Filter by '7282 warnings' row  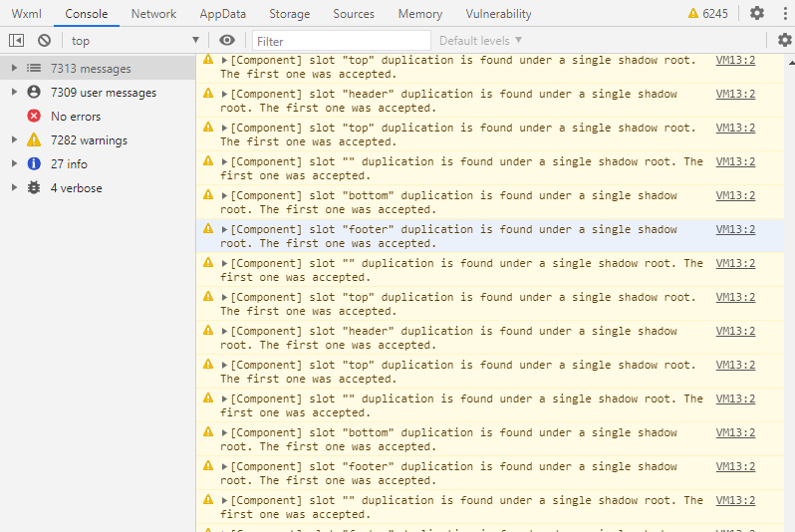click(x=98, y=139)
